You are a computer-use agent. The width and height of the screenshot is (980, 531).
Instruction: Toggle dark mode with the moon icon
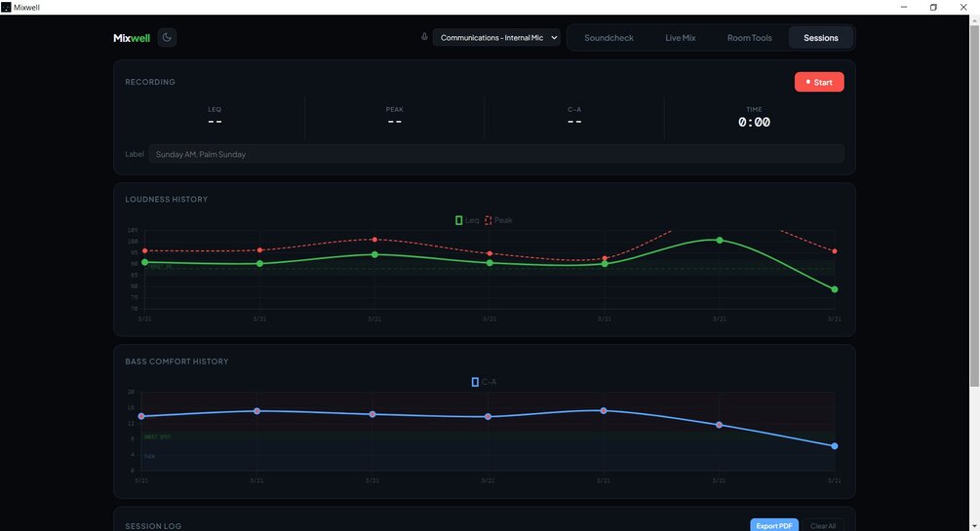pyautogui.click(x=167, y=37)
